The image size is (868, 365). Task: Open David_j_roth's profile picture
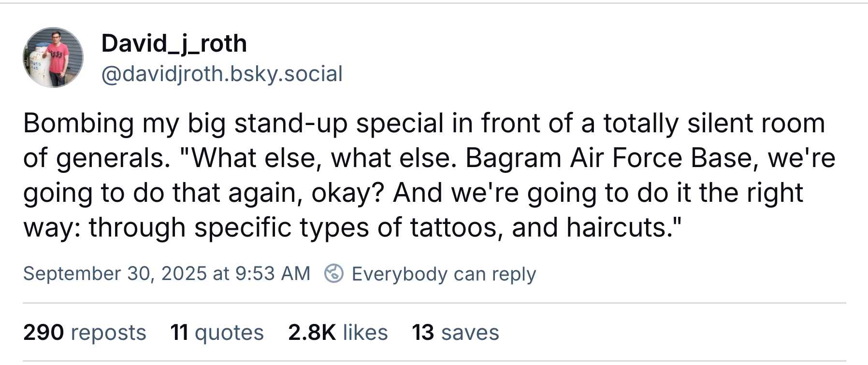point(53,57)
